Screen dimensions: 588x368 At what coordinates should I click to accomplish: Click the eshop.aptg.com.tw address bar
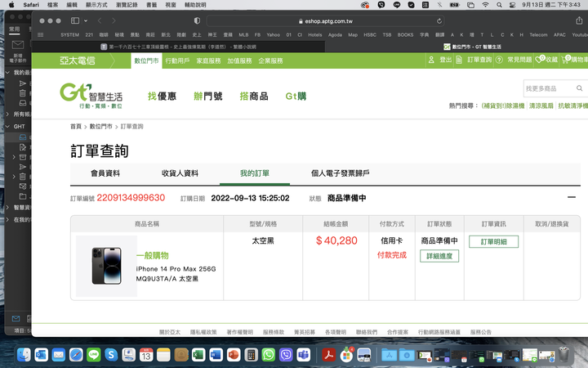(x=325, y=21)
